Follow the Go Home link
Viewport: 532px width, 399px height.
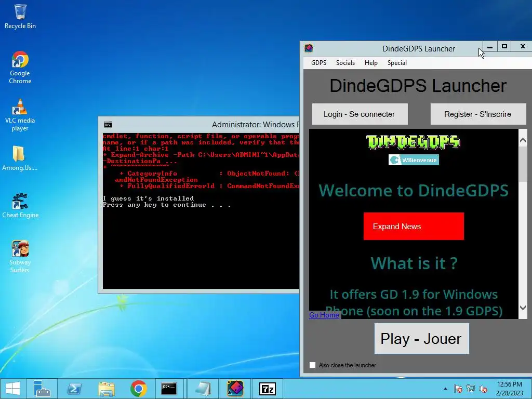[x=324, y=315]
